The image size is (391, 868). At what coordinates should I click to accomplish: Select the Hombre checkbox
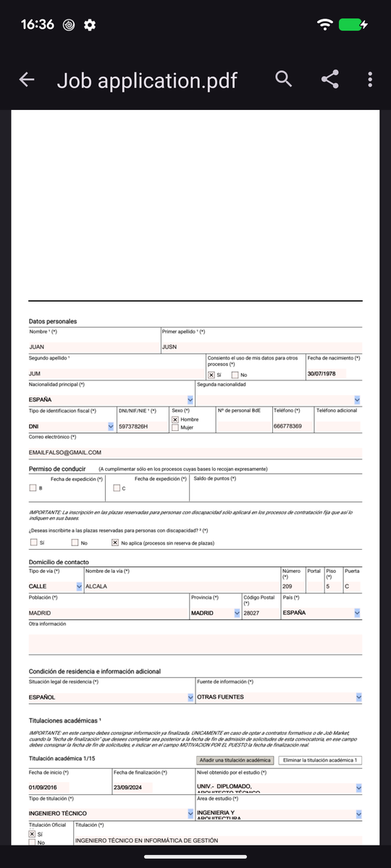pyautogui.click(x=175, y=420)
